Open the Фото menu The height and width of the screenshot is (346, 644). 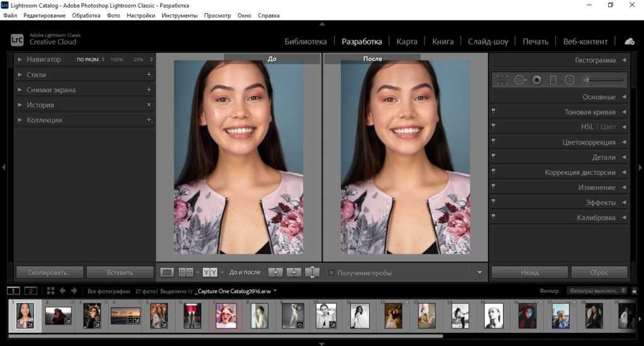[113, 15]
